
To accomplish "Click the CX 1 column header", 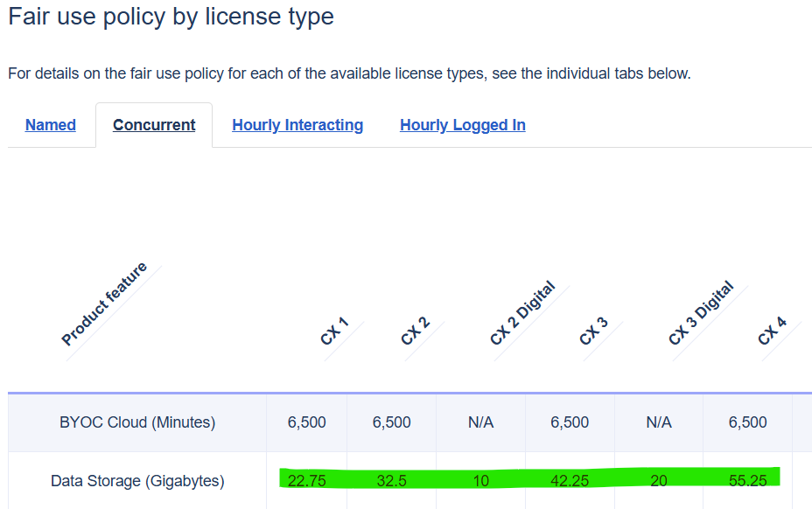I will (x=335, y=331).
